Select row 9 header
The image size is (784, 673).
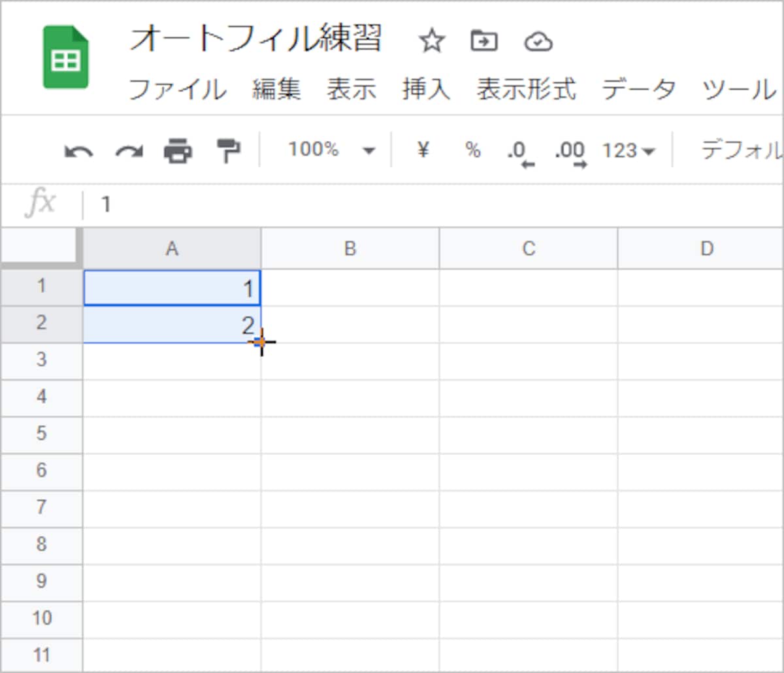[x=42, y=582]
